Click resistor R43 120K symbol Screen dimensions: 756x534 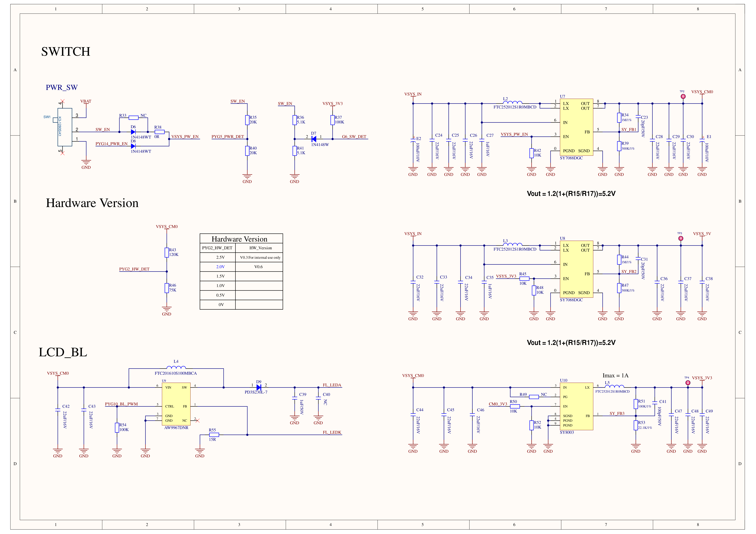167,253
